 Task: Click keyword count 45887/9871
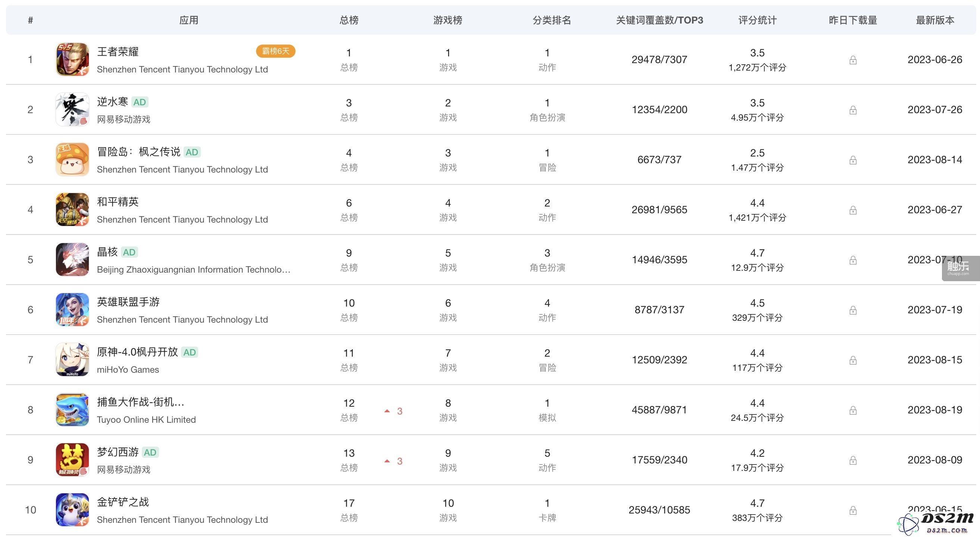tap(659, 410)
